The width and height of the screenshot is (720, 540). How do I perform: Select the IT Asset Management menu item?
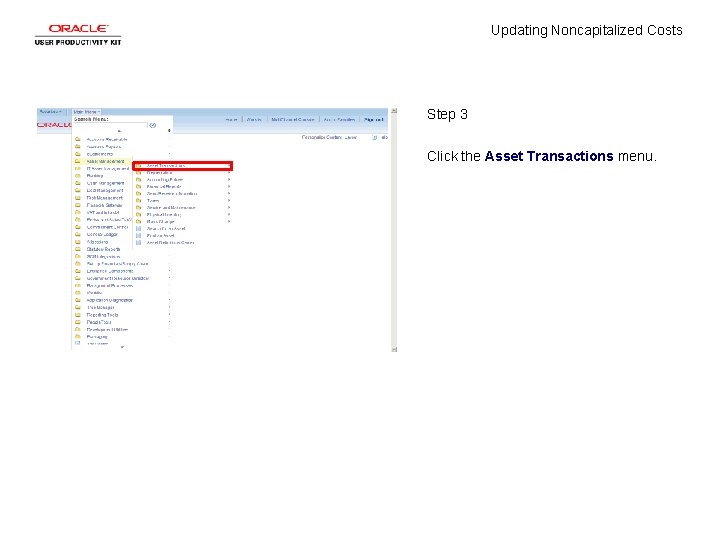(x=108, y=169)
